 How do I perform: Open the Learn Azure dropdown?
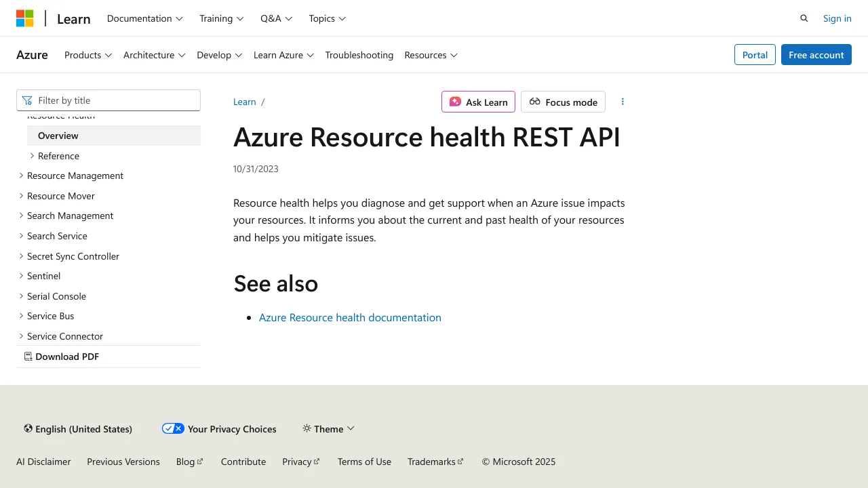point(283,55)
